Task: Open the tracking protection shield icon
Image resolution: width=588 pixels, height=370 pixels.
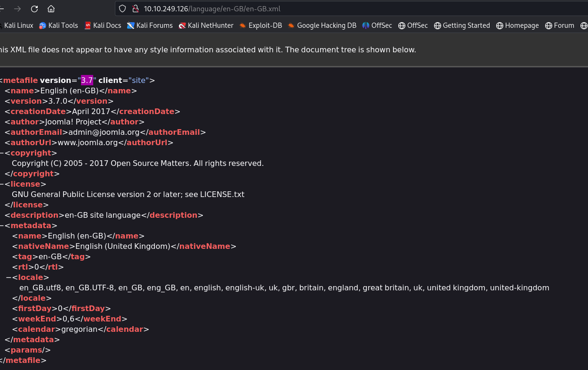Action: [122, 9]
